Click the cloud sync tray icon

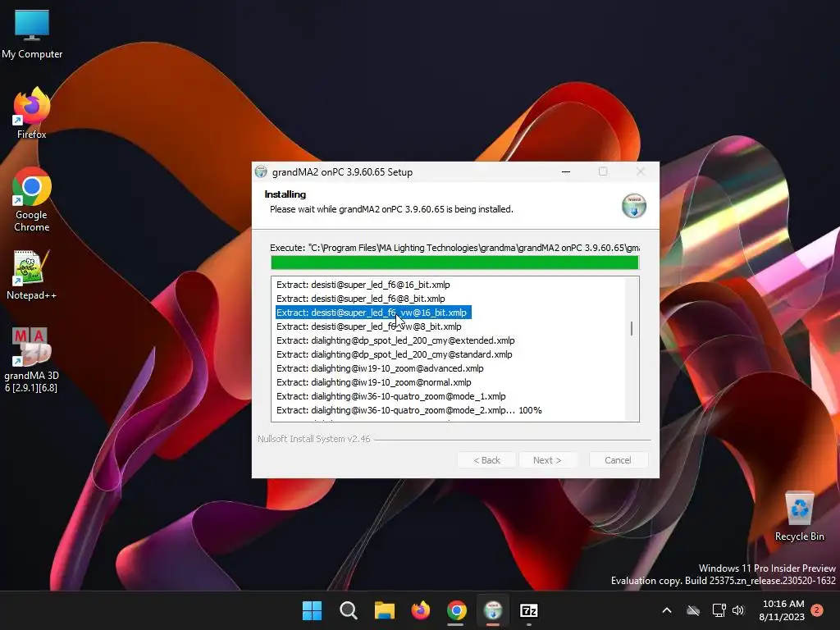(693, 610)
